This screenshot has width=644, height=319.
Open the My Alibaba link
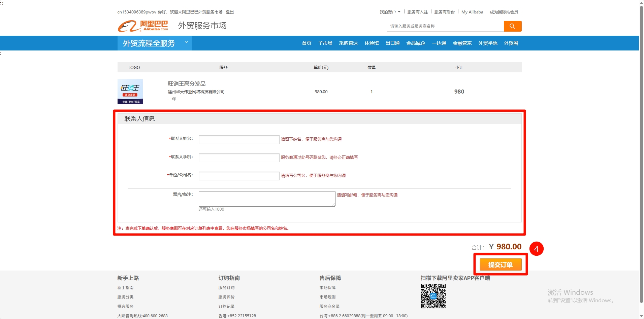472,12
